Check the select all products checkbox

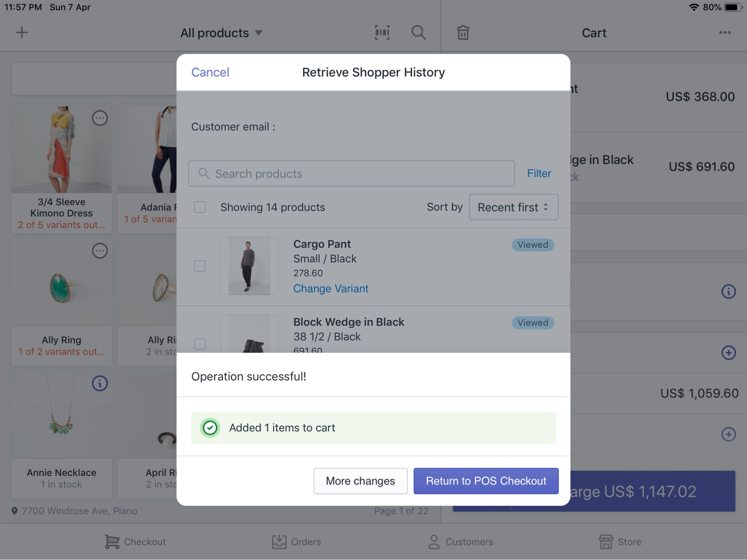point(200,207)
